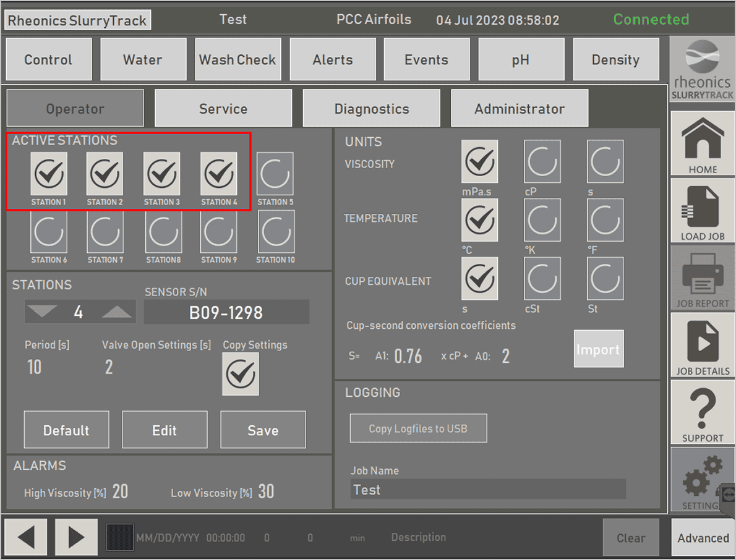736x560 pixels.
Task: Click the previous record left arrow
Action: 26,537
